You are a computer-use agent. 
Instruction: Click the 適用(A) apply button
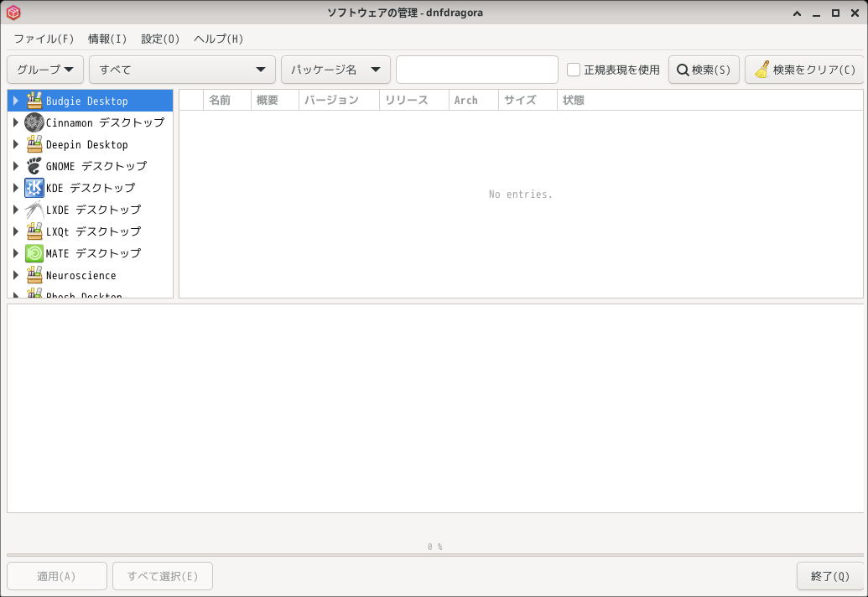click(x=57, y=577)
